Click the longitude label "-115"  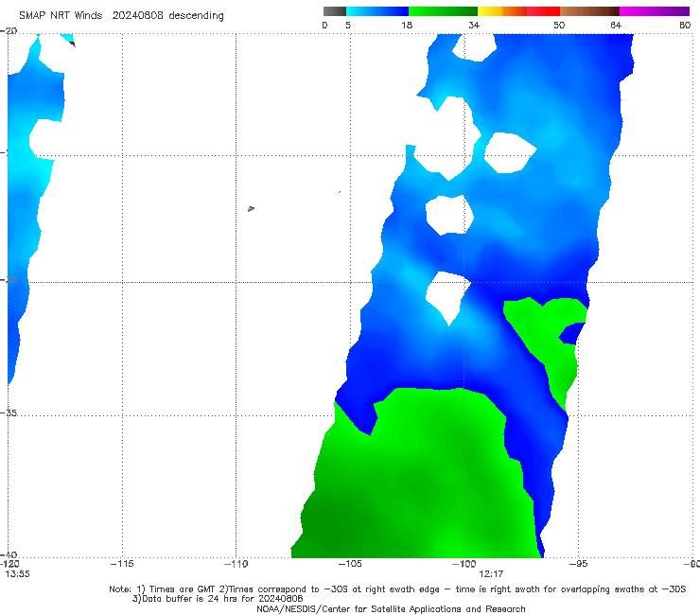pyautogui.click(x=122, y=564)
